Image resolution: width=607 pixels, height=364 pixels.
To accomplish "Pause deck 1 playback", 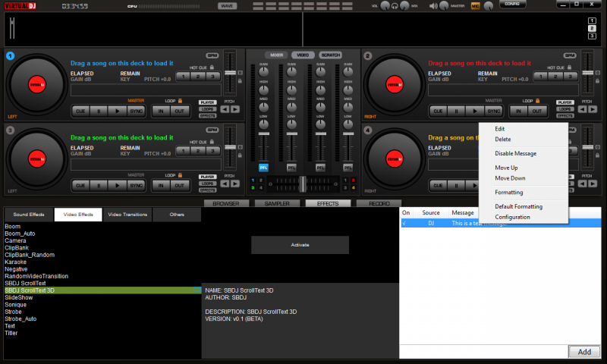I will pos(99,111).
